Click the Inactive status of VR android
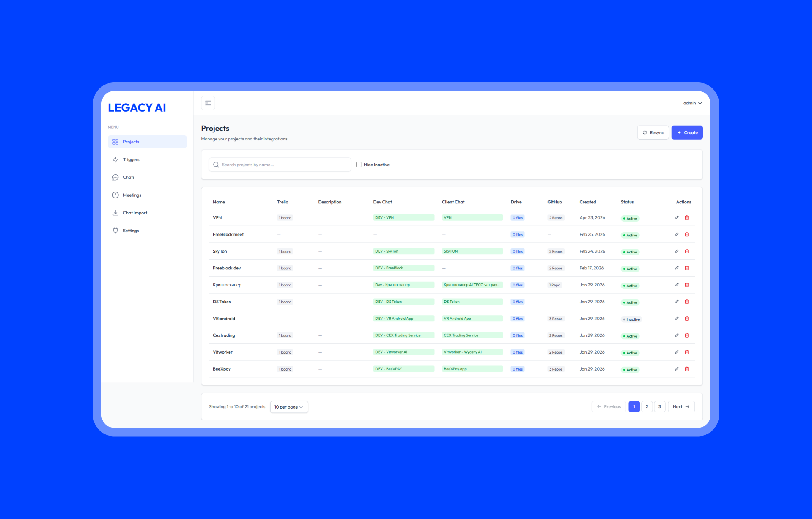812x519 pixels. [x=631, y=319]
